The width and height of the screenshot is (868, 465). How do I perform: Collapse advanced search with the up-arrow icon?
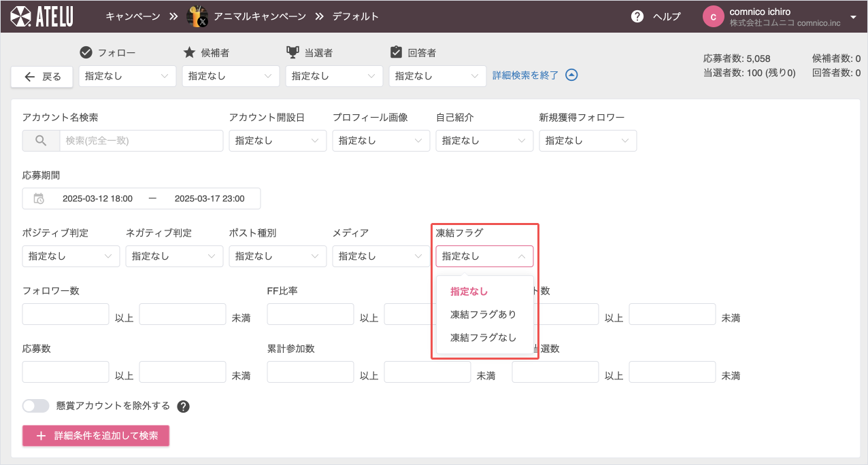click(x=572, y=75)
